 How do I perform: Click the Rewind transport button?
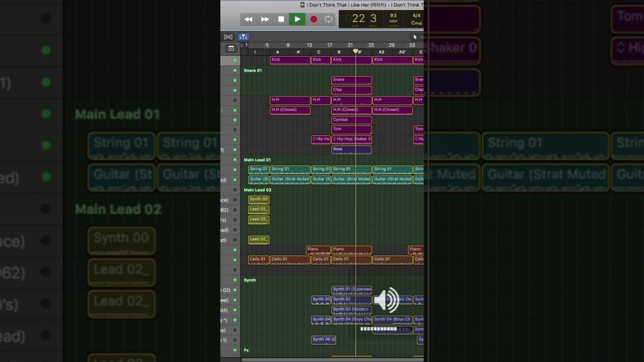(249, 19)
